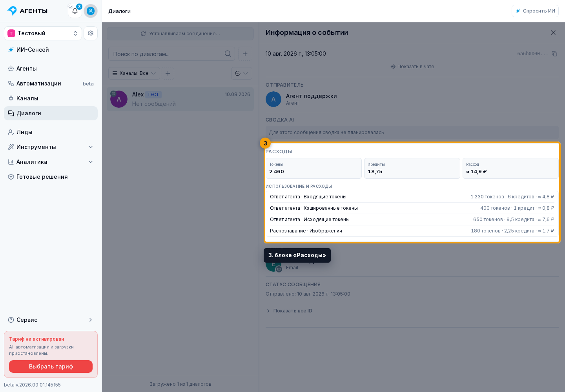Copy the event ID 6a6b0000

click(554, 54)
